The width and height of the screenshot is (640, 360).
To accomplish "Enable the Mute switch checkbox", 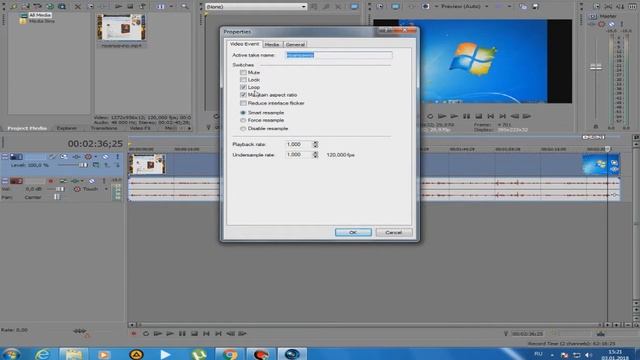I will (243, 72).
